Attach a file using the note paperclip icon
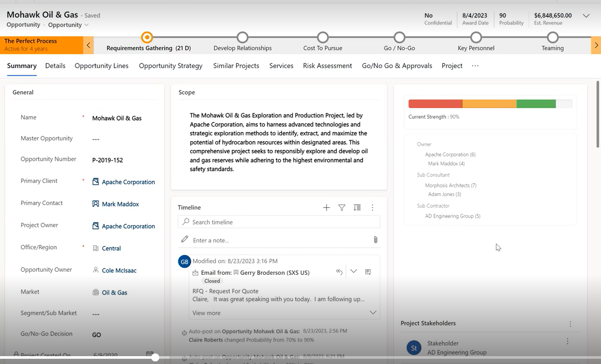Image resolution: width=601 pixels, height=364 pixels. point(375,239)
